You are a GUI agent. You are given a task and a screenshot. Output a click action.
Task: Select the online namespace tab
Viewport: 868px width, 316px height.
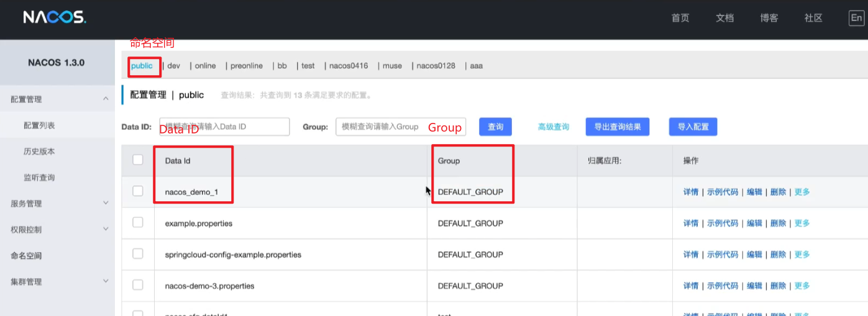[205, 66]
